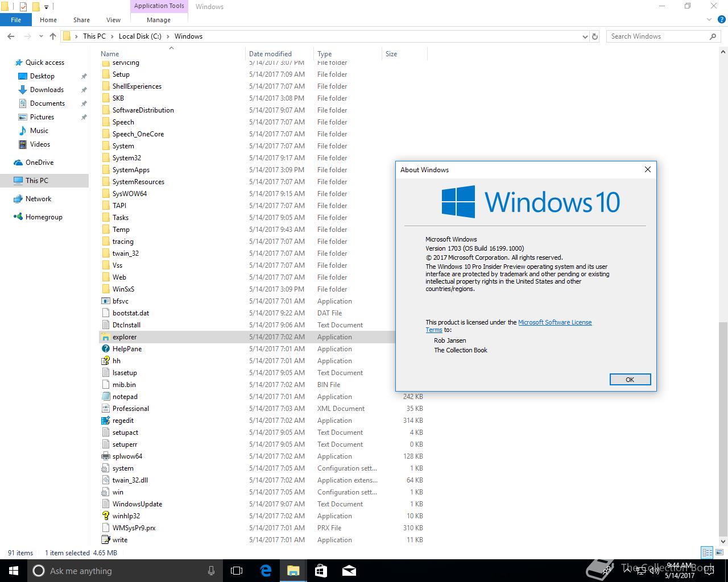728x582 pixels.
Task: Click the system configuration settings icon
Action: click(x=105, y=468)
